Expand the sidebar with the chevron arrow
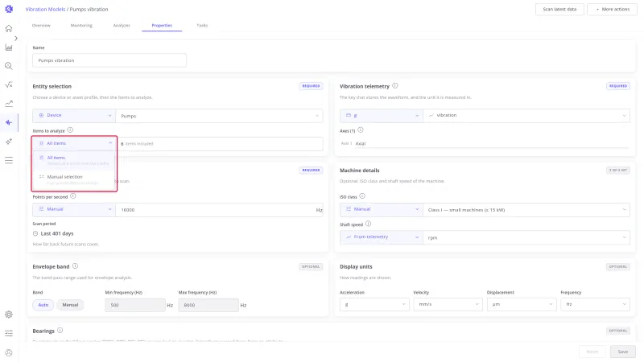644x362 pixels. (x=15, y=38)
